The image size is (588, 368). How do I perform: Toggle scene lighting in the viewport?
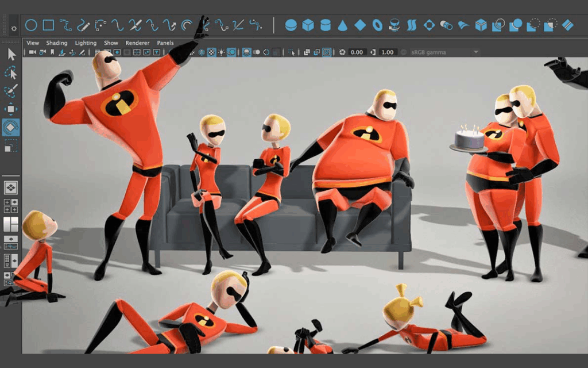click(x=221, y=52)
